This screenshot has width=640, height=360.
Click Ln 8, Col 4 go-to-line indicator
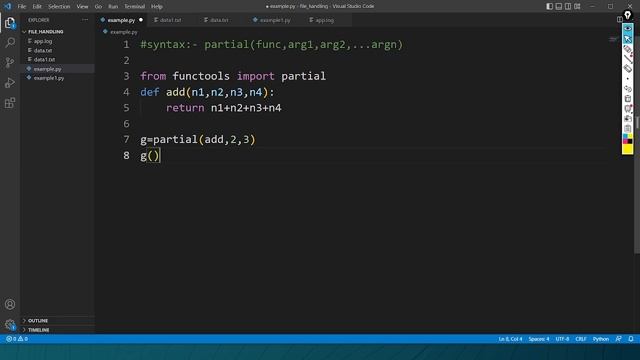tap(510, 339)
